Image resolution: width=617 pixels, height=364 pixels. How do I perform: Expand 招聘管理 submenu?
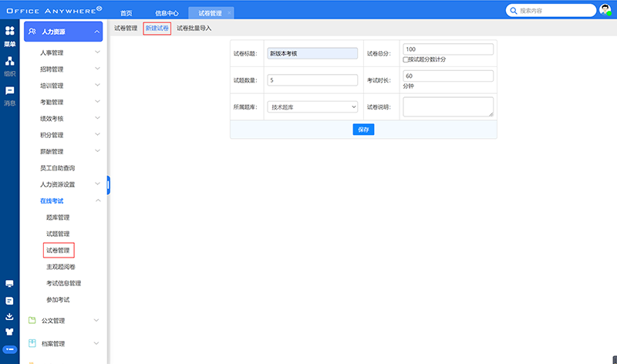pos(97,69)
